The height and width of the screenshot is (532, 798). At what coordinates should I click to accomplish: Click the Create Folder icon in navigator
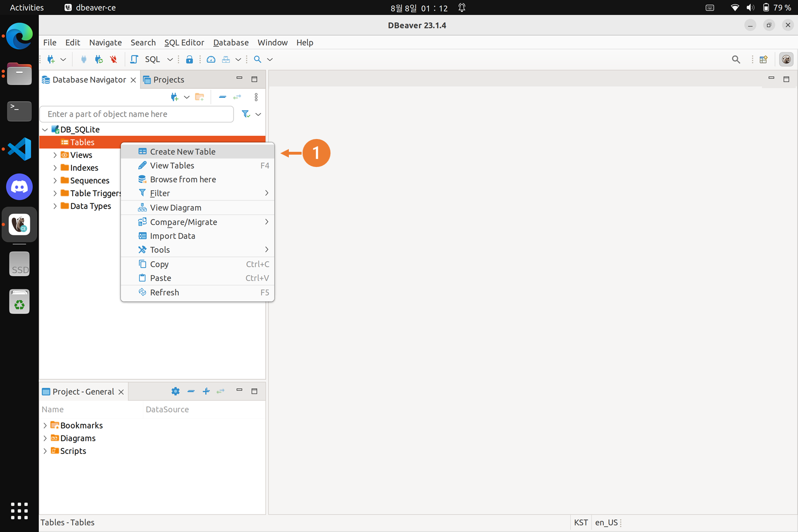(199, 97)
